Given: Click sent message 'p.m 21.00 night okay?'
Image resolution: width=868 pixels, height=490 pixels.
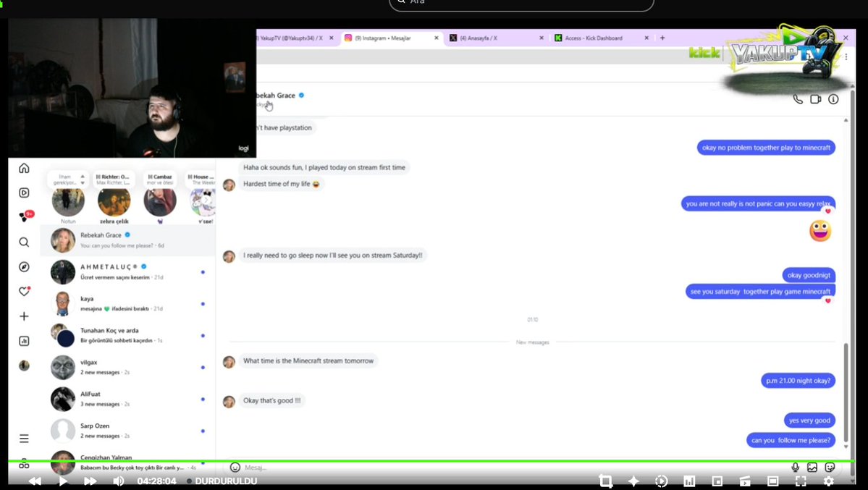Looking at the screenshot, I should pyautogui.click(x=799, y=381).
